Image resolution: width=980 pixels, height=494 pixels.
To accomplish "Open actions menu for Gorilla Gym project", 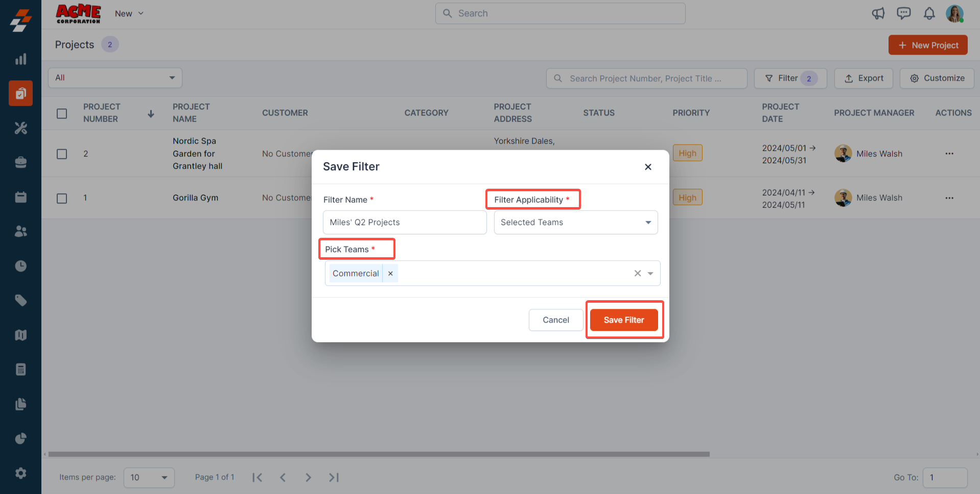I will point(949,198).
